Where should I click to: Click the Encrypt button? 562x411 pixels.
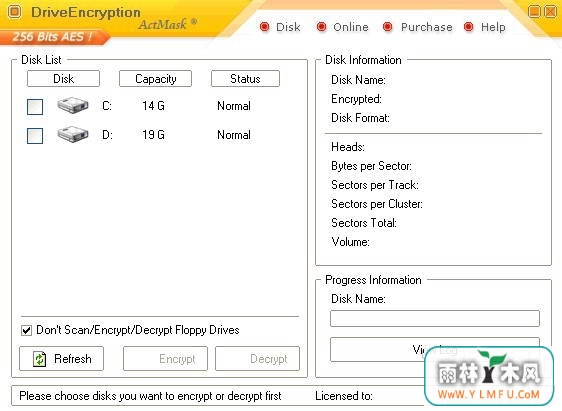(165, 358)
